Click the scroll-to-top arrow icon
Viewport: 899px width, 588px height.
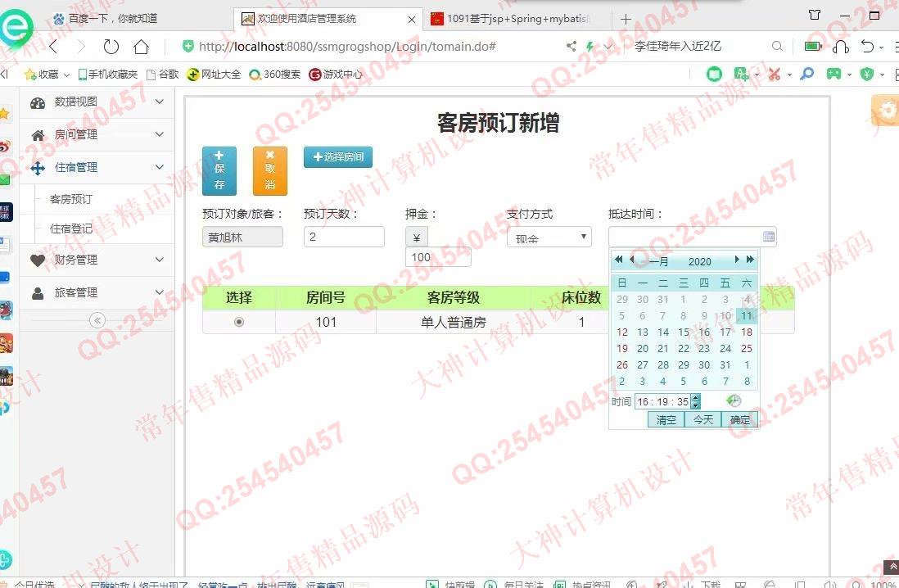(891, 567)
